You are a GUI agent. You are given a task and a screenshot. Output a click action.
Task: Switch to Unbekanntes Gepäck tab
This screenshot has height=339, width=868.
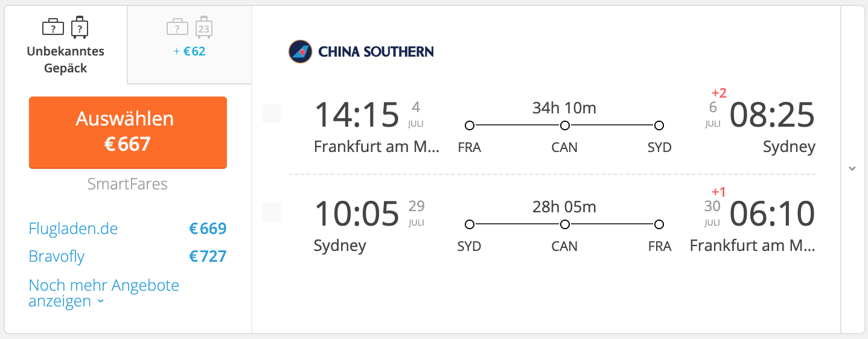[65, 45]
